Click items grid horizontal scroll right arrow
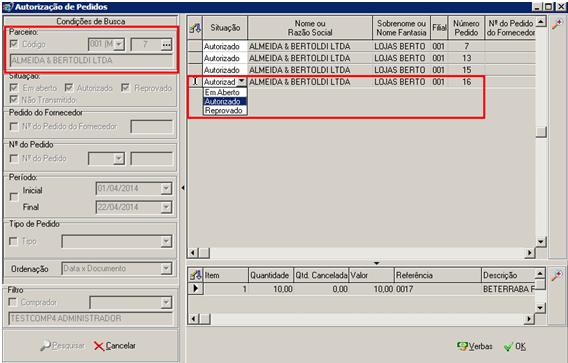 click(530, 319)
